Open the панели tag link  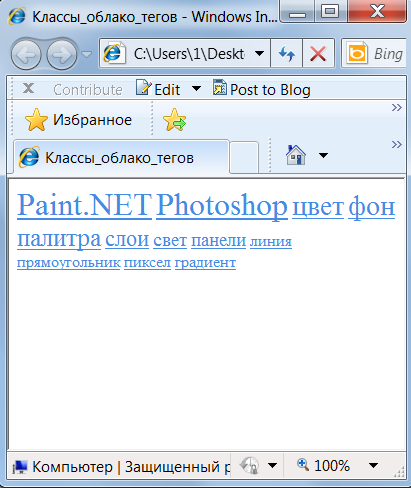(219, 241)
